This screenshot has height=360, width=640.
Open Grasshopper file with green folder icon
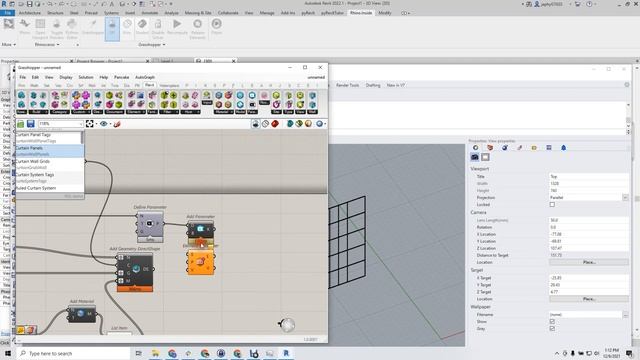pos(20,124)
